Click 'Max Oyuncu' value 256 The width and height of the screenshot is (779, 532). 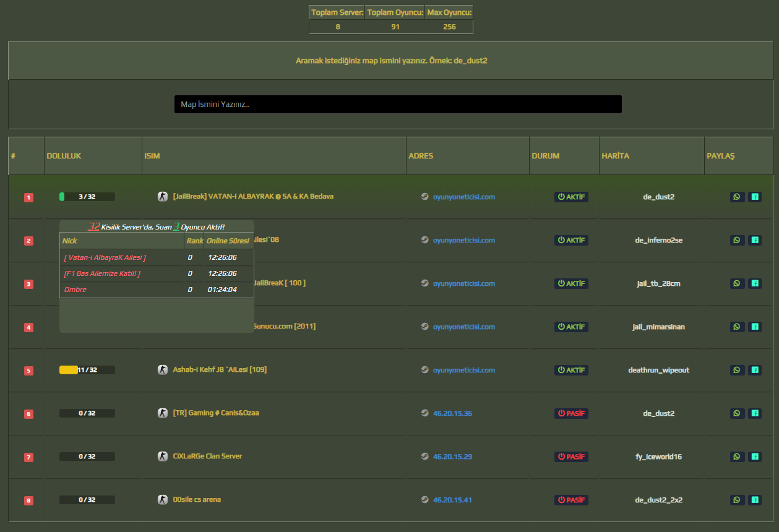pos(449,27)
